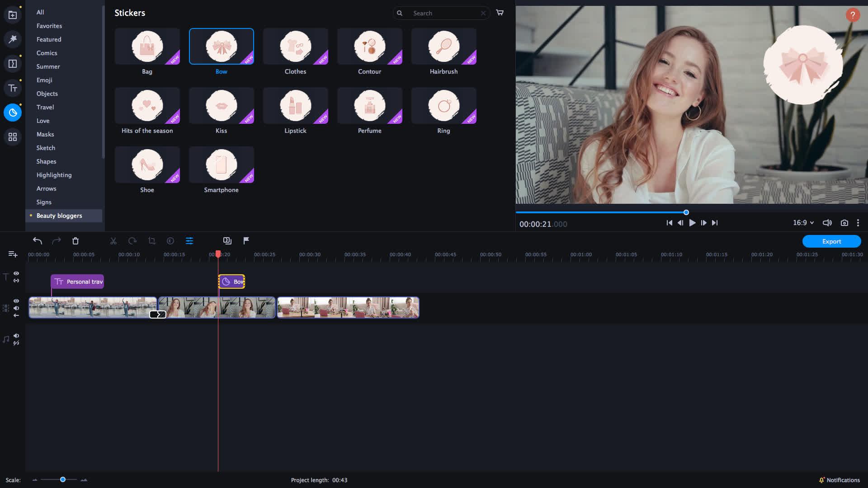Toggle visibility of the title track
Image resolution: width=868 pixels, height=488 pixels.
pos(16,273)
